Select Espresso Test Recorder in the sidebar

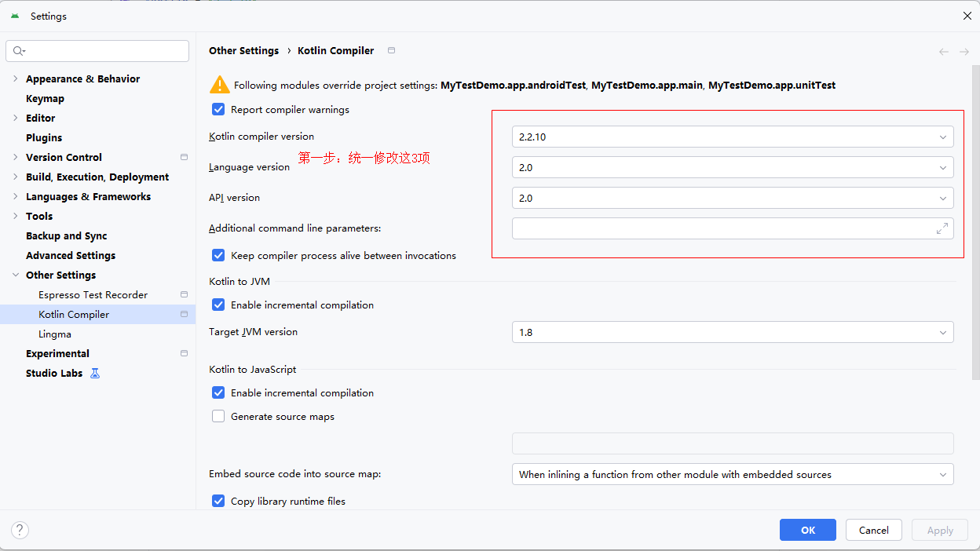(93, 294)
